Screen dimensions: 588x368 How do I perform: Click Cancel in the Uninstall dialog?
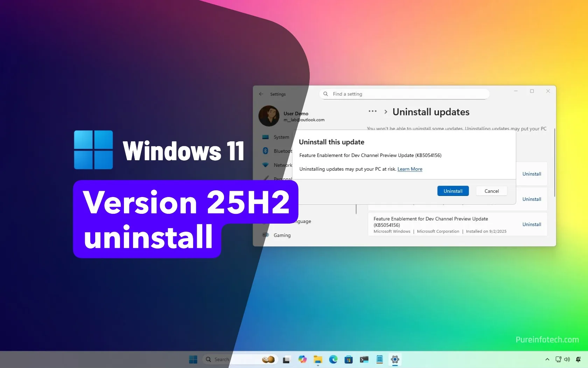tap(491, 191)
